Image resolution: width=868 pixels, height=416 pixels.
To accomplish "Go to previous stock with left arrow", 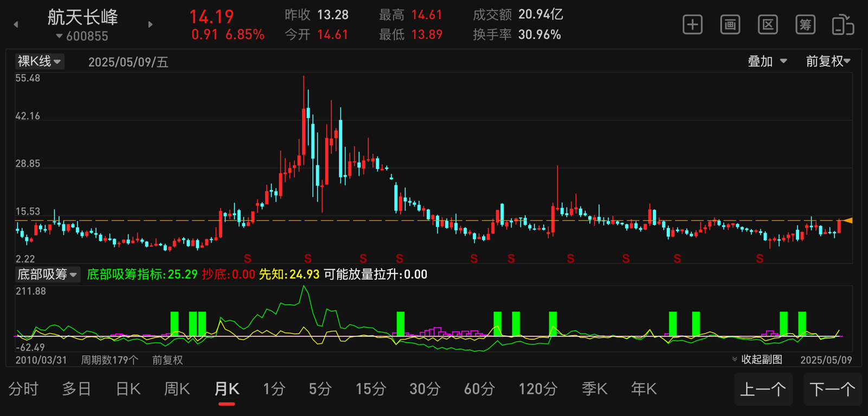I will point(16,24).
